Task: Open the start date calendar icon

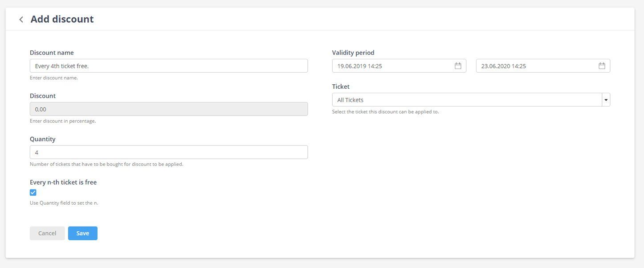Action: (x=458, y=66)
